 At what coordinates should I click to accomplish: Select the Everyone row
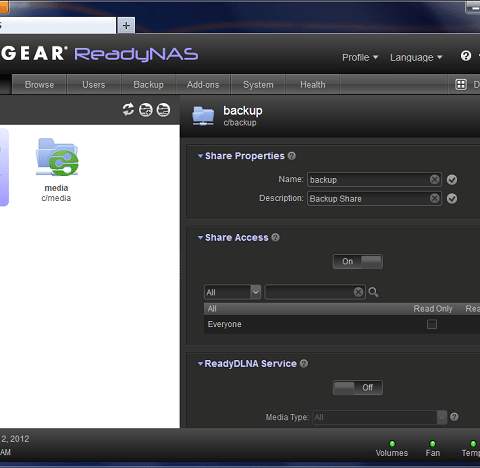[342, 324]
